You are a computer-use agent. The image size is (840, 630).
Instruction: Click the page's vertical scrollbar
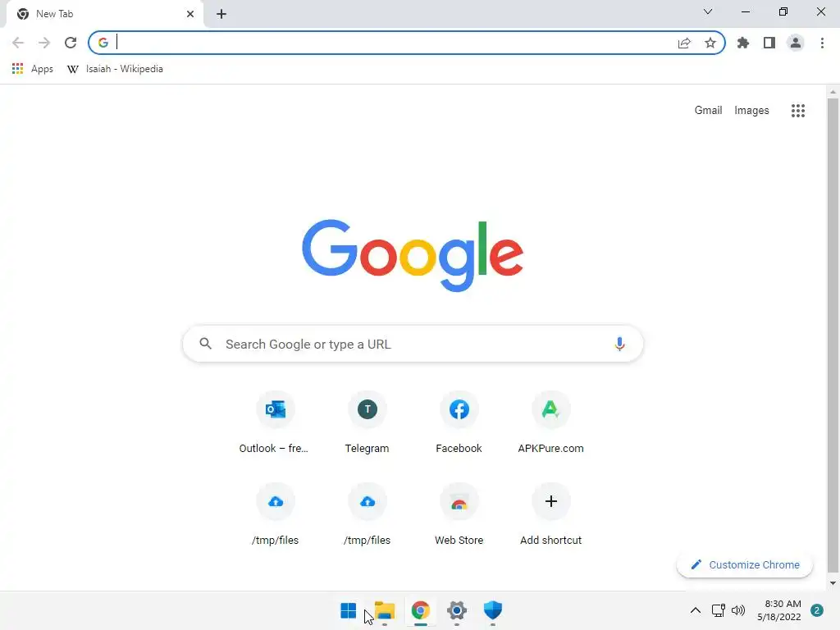point(833,335)
